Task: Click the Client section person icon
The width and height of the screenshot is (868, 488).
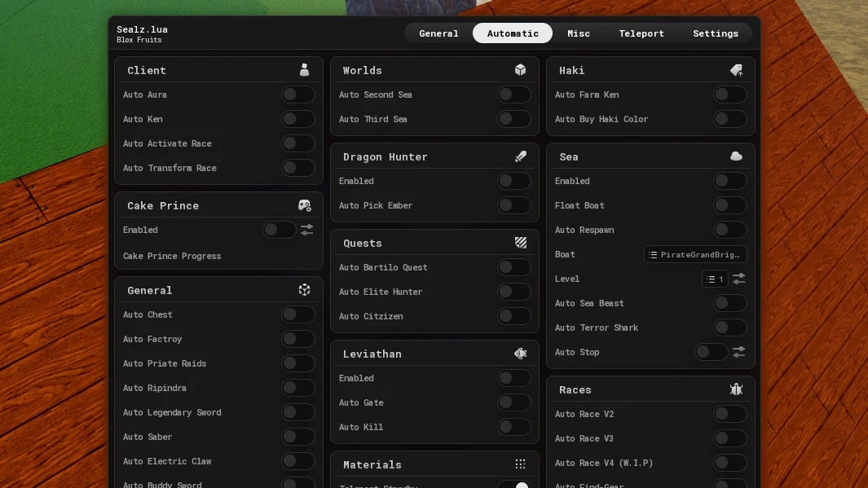Action: coord(304,70)
